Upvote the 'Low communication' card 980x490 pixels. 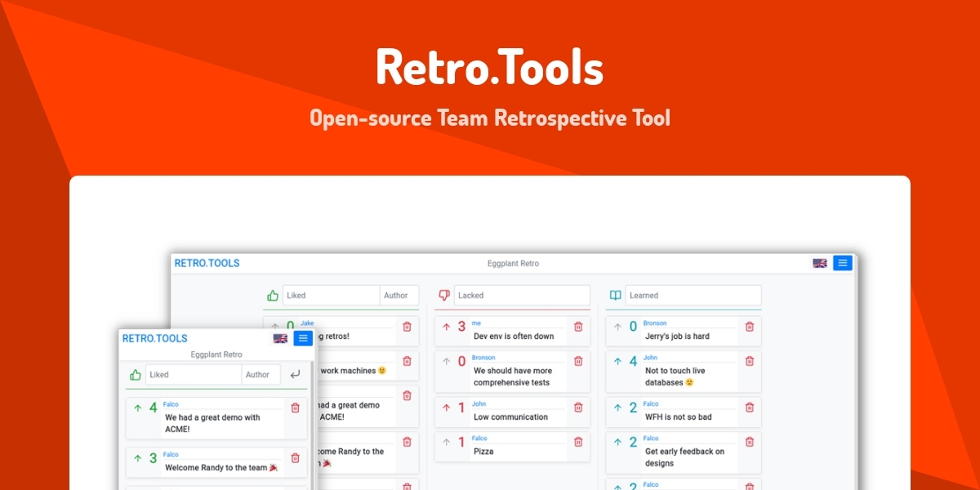[446, 408]
